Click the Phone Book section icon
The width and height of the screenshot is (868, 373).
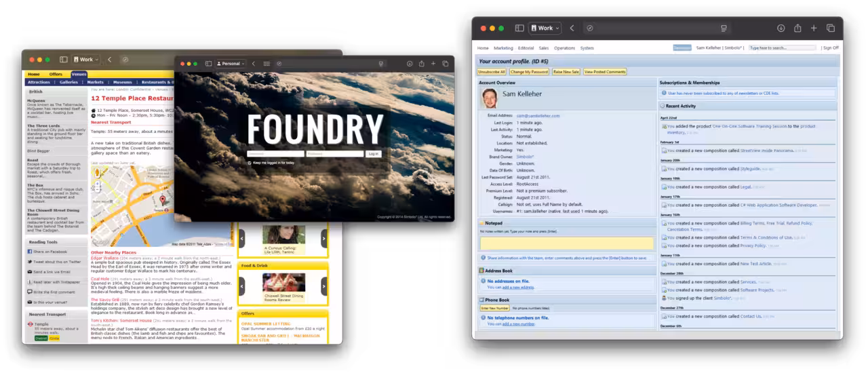click(481, 300)
